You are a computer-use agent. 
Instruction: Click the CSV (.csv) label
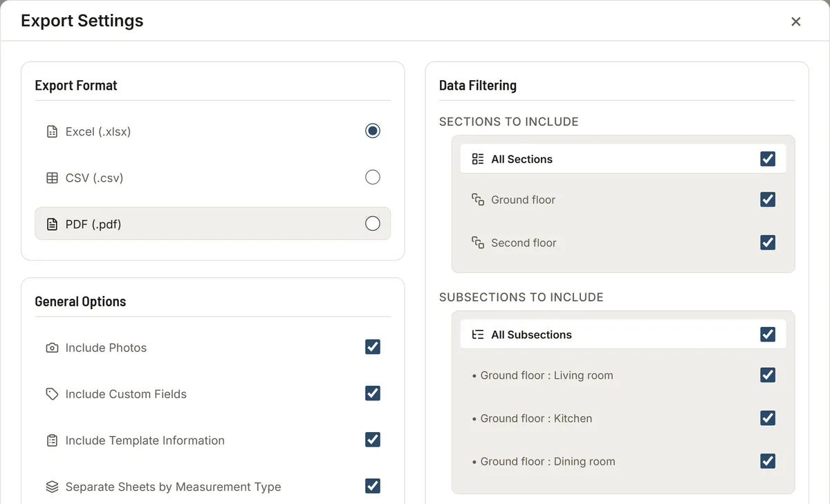tap(94, 178)
